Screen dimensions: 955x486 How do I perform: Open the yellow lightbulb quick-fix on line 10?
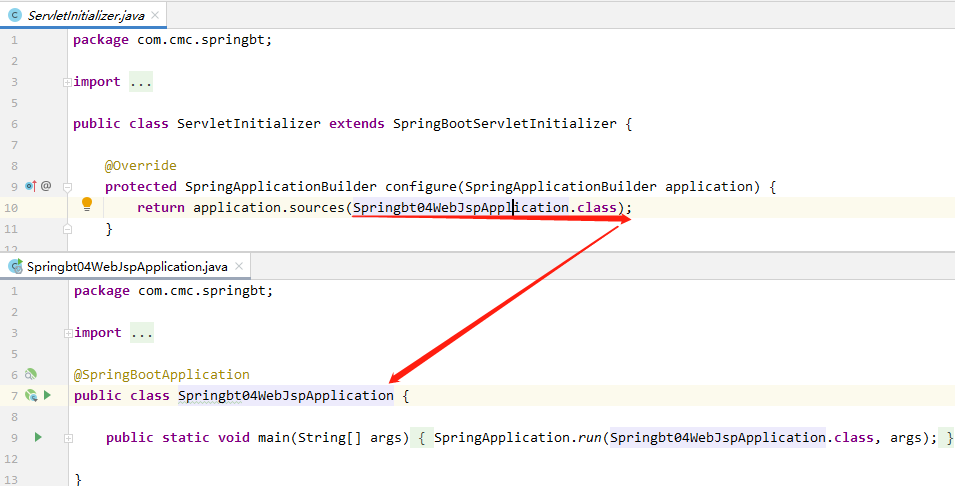(x=87, y=204)
